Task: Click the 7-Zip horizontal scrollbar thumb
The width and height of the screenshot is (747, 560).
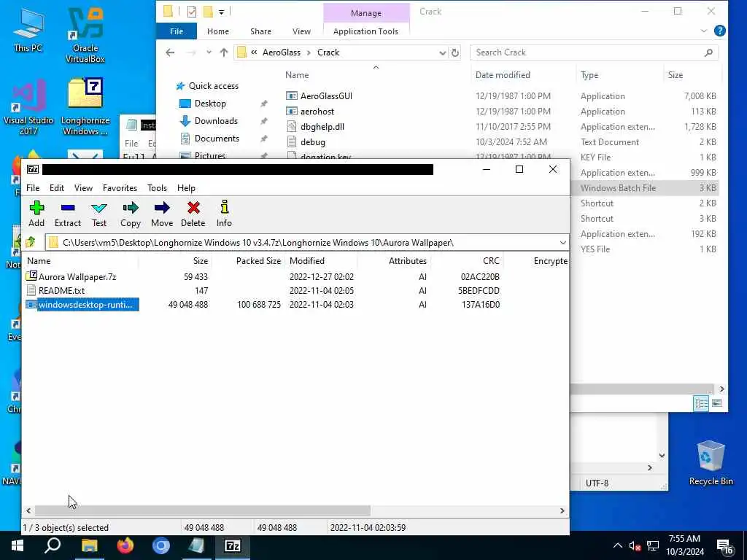Action: coord(203,510)
